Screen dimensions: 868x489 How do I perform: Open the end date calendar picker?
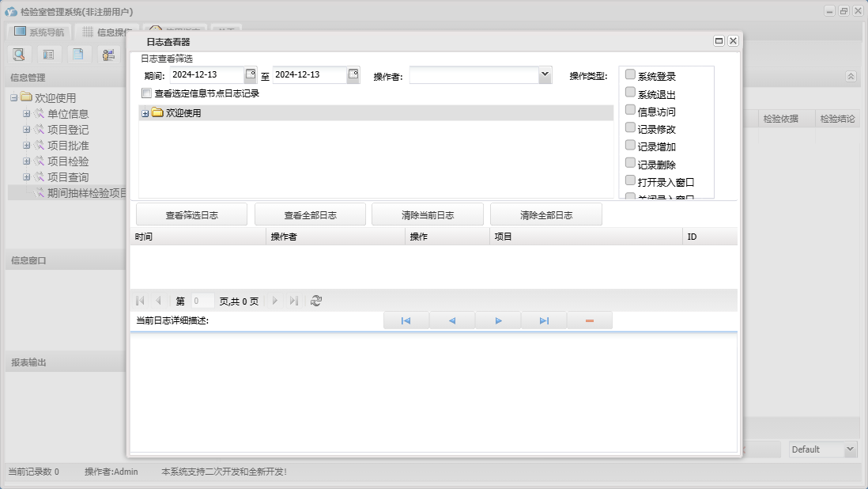[353, 74]
